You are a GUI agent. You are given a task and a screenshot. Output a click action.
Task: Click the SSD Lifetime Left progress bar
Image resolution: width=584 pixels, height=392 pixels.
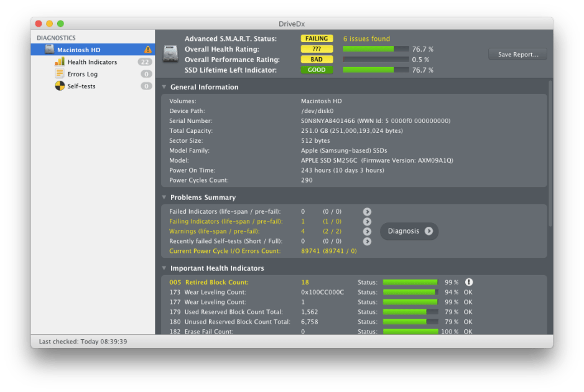click(x=374, y=69)
